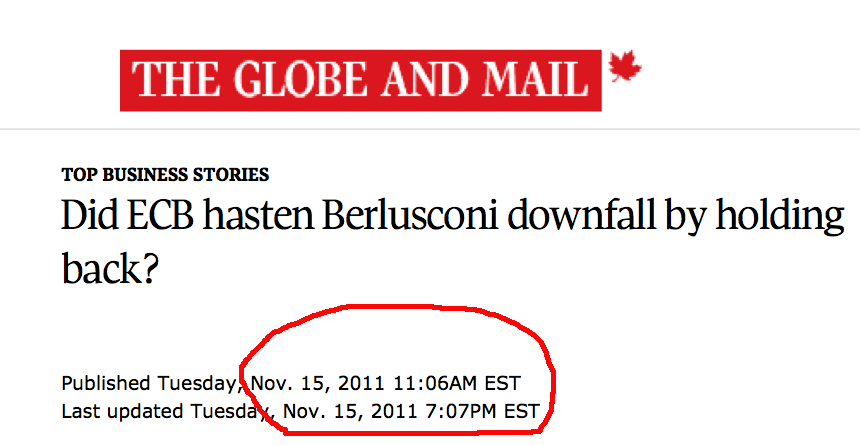Click the word ECB in the headline
Image resolution: width=860 pixels, height=445 pixels.
(161, 215)
